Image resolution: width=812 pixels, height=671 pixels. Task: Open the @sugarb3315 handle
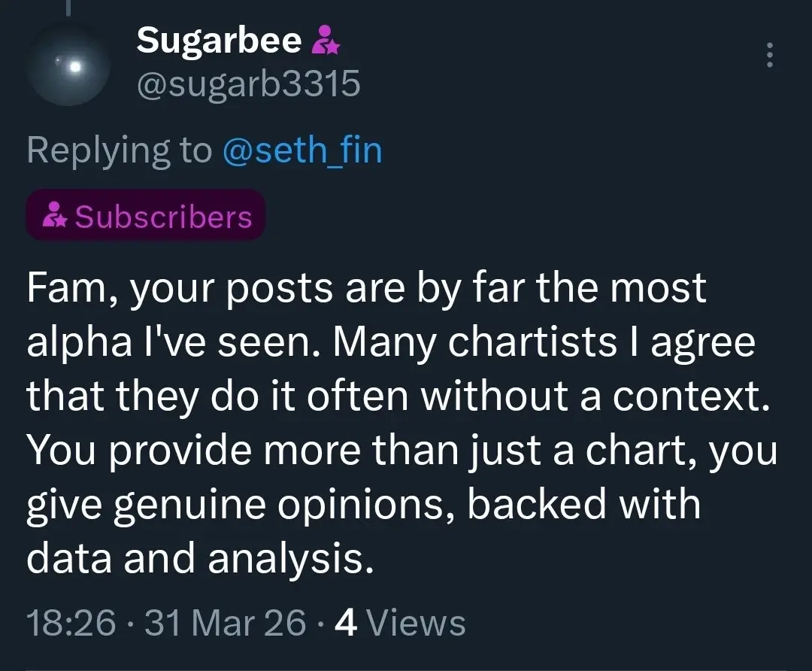(x=248, y=86)
